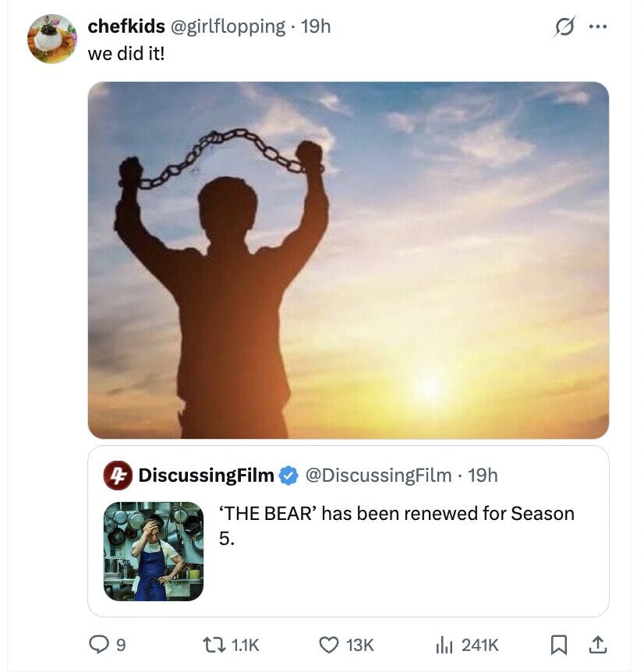Viewport: 644px width, 672px height.
Task: Click the 13K likes count
Action: [360, 645]
